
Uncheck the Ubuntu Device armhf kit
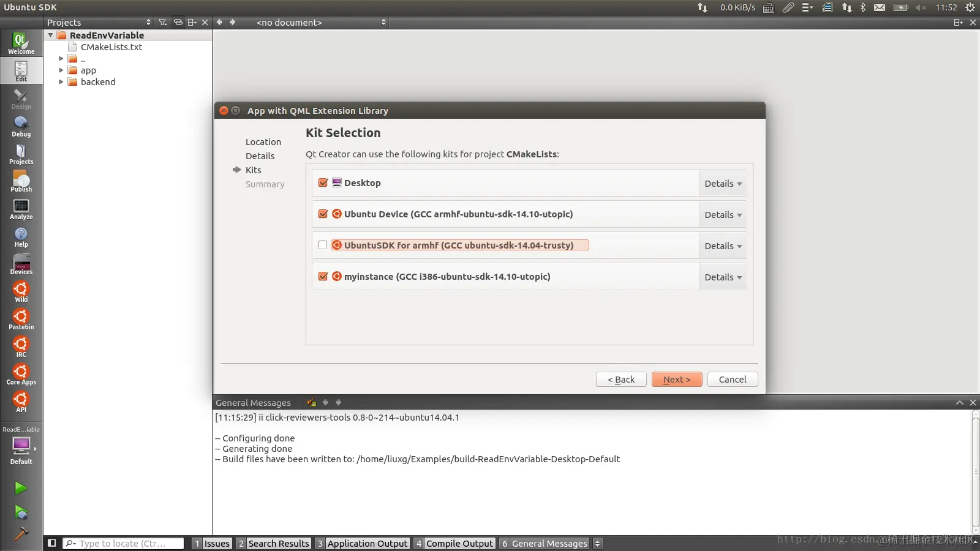pyautogui.click(x=323, y=214)
